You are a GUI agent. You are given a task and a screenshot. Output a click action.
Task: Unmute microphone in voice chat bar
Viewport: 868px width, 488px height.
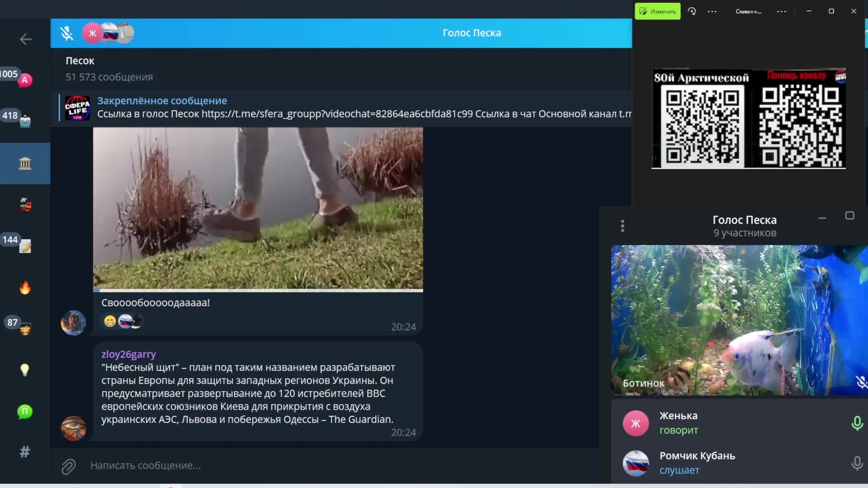coord(67,33)
